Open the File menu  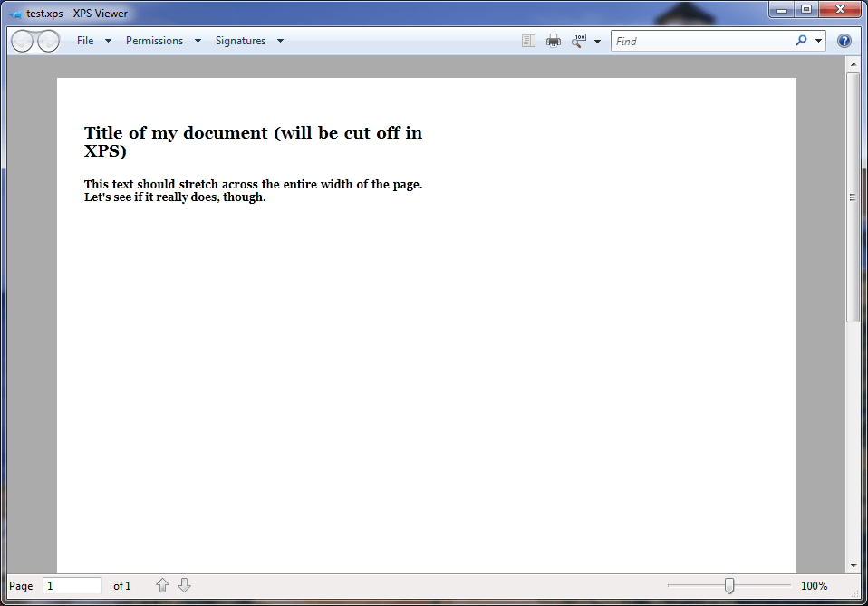(x=85, y=41)
